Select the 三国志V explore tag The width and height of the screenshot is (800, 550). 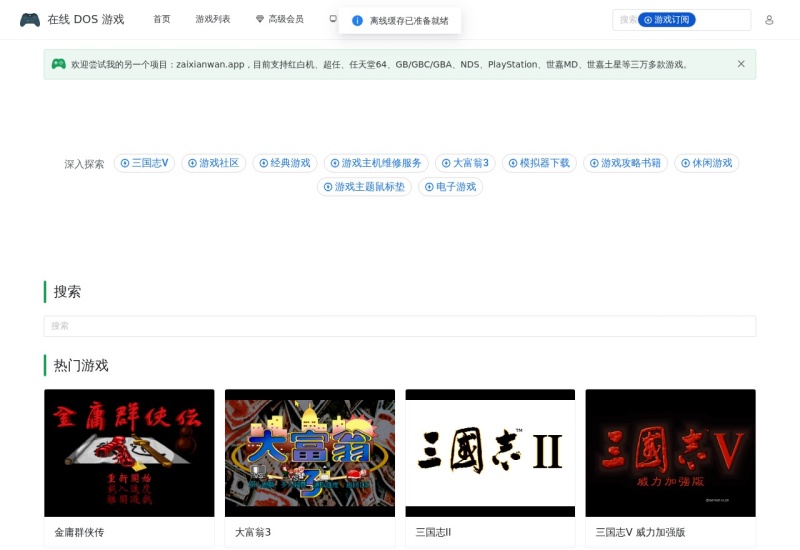click(x=144, y=163)
